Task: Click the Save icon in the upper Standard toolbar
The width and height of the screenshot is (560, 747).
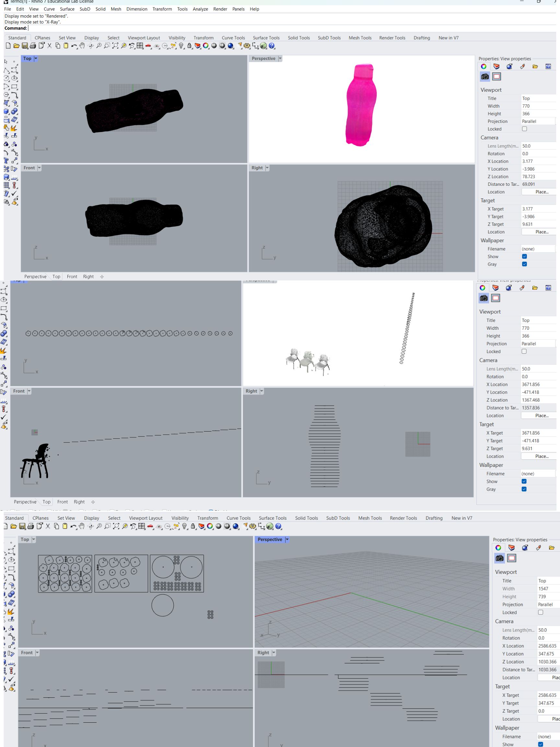Action: pyautogui.click(x=25, y=46)
